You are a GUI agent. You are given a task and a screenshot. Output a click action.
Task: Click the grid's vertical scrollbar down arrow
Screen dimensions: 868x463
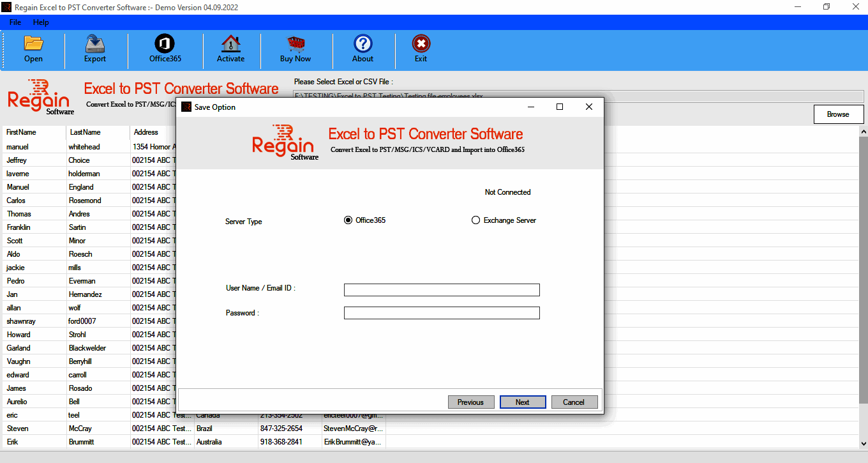(x=863, y=443)
